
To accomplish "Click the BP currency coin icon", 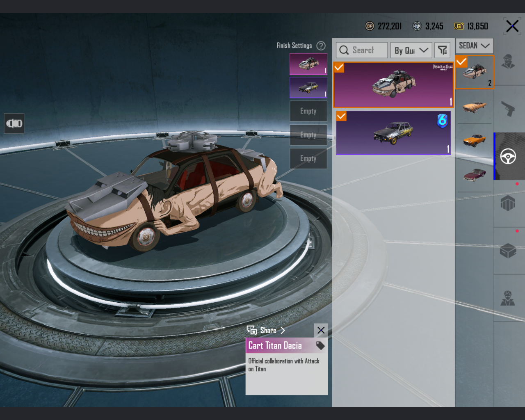I will point(370,26).
